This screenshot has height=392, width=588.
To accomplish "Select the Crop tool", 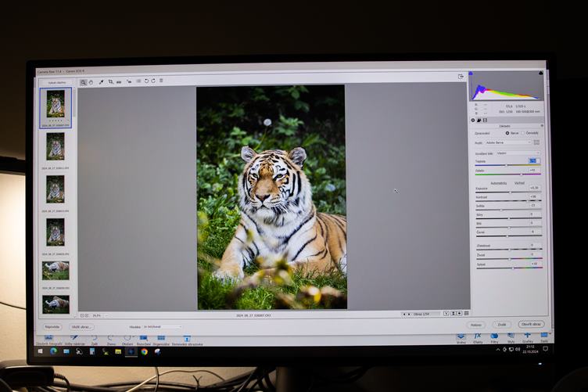I will click(x=110, y=81).
